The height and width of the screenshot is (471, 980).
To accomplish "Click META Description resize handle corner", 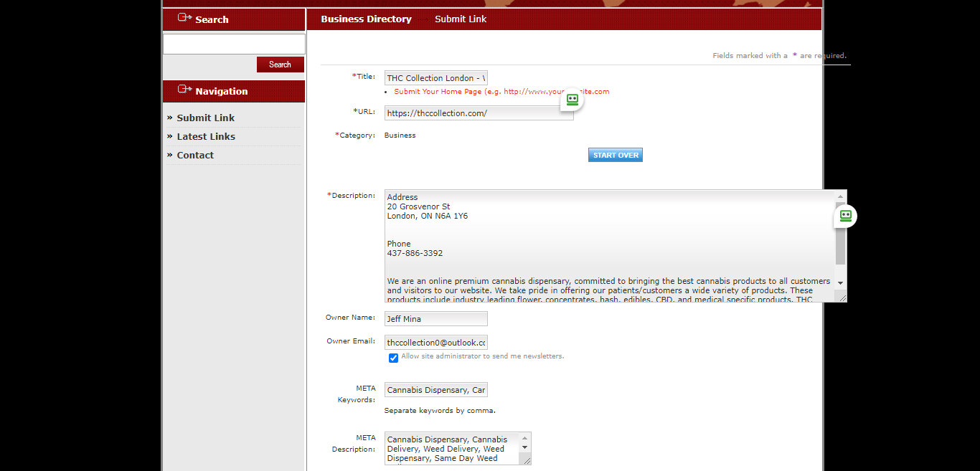I will coord(527,460).
